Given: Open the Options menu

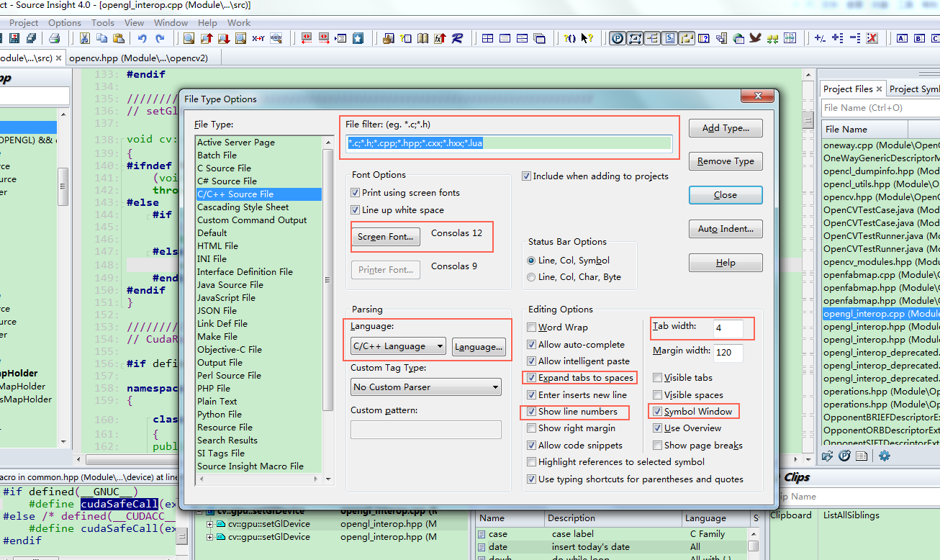Looking at the screenshot, I should tap(65, 22).
